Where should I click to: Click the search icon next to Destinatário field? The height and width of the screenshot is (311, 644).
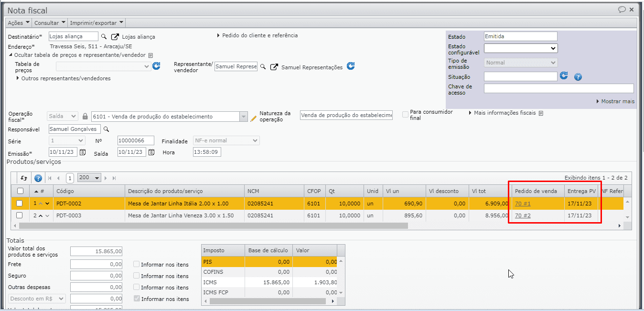point(104,36)
